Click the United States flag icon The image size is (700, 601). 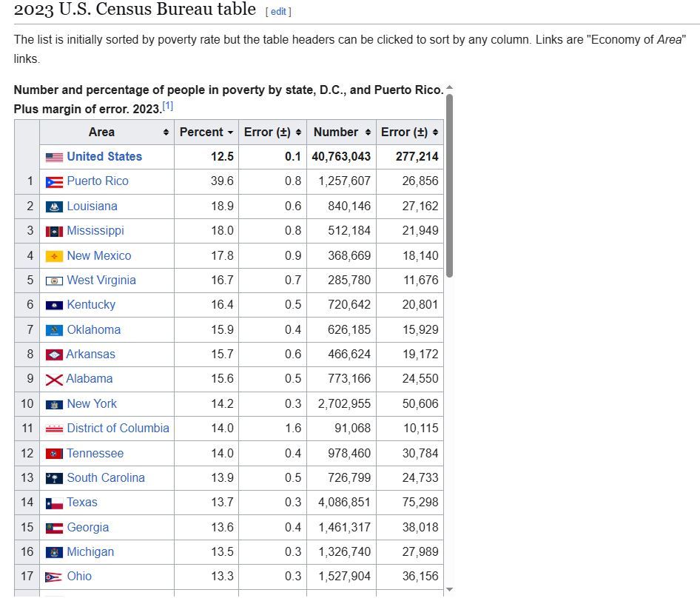tap(54, 157)
